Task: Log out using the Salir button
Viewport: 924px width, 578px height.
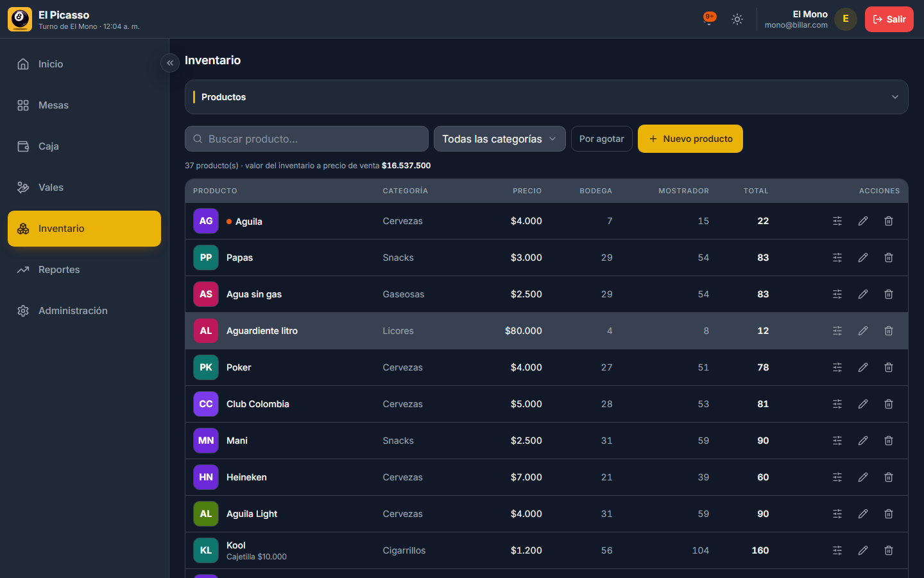Action: (889, 19)
